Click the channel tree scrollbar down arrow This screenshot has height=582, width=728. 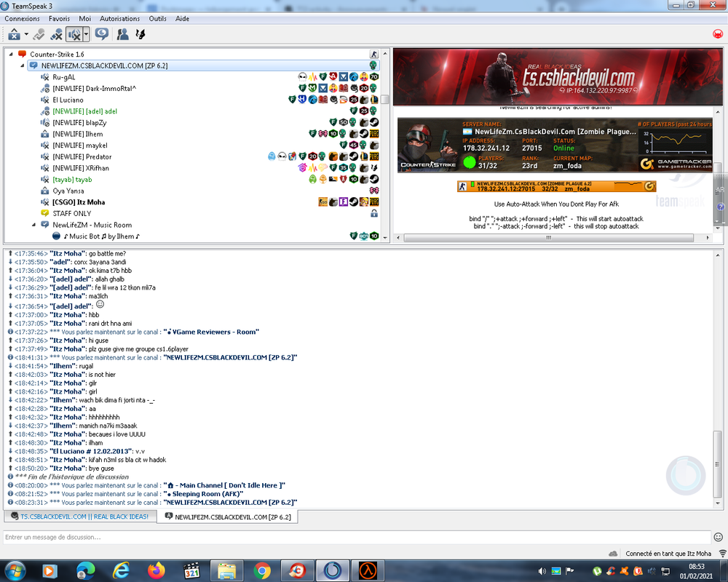385,238
